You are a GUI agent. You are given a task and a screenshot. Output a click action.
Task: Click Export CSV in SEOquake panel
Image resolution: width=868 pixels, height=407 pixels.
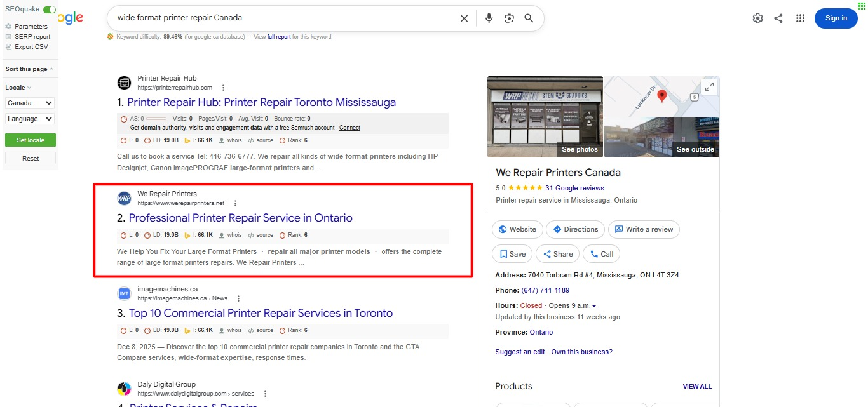31,47
